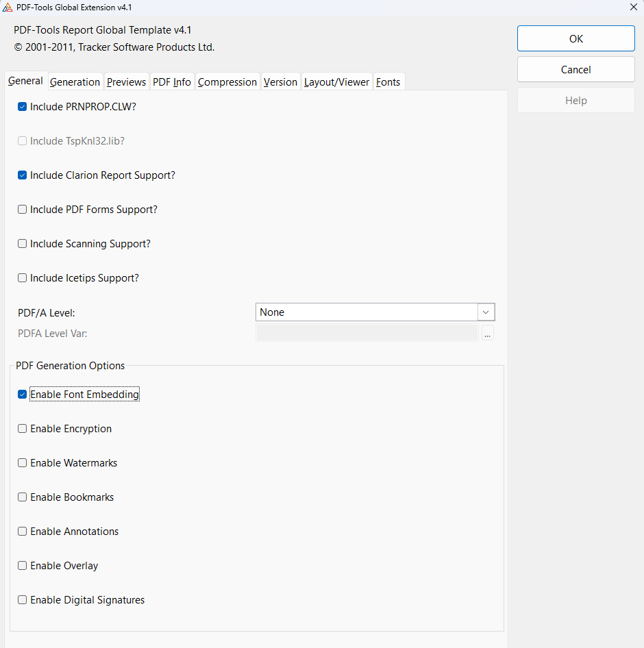This screenshot has width=644, height=648.
Task: Click the PDF-Tools app icon in title bar
Action: click(x=8, y=7)
